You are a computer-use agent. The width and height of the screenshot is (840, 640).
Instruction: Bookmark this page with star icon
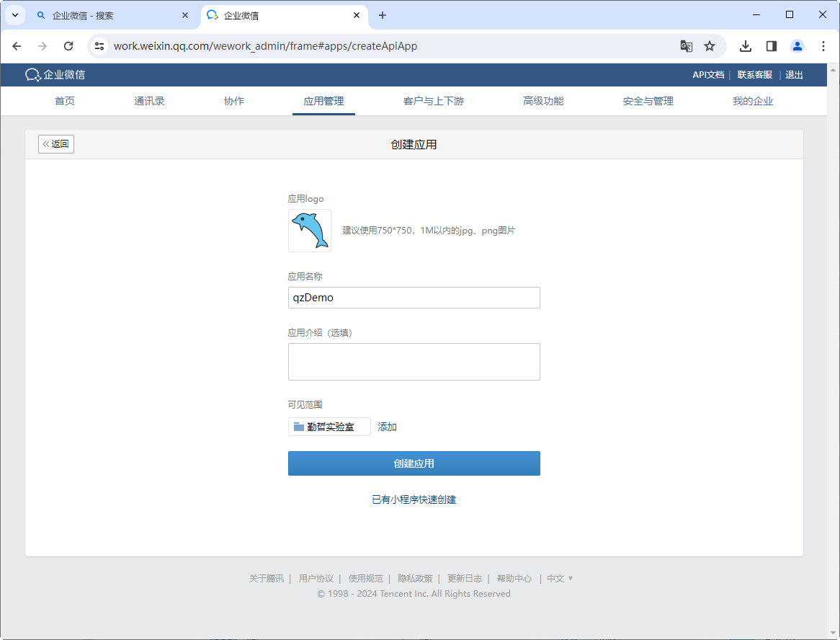click(710, 46)
